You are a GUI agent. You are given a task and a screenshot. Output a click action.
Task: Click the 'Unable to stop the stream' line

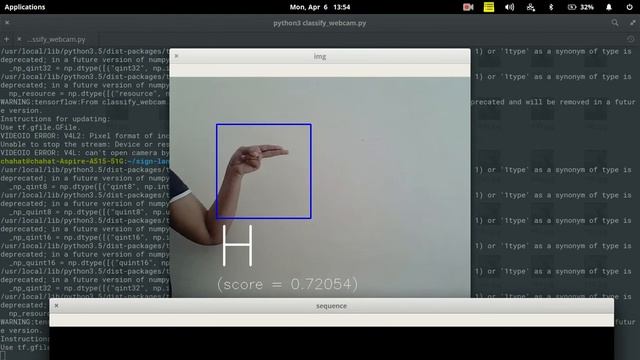tap(84, 144)
